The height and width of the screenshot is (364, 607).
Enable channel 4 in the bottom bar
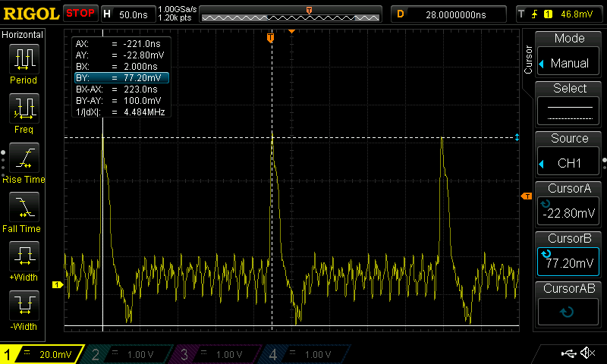[306, 354]
